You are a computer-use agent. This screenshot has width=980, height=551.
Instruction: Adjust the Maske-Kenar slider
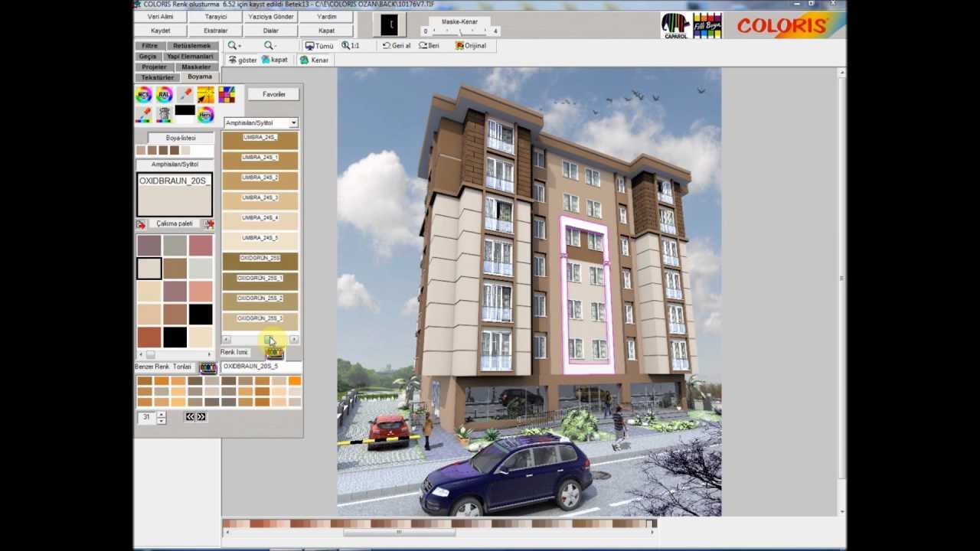460,31
